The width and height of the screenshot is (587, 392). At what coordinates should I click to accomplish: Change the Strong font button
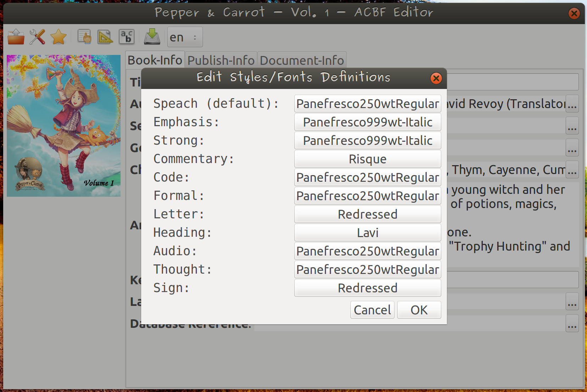tap(368, 141)
